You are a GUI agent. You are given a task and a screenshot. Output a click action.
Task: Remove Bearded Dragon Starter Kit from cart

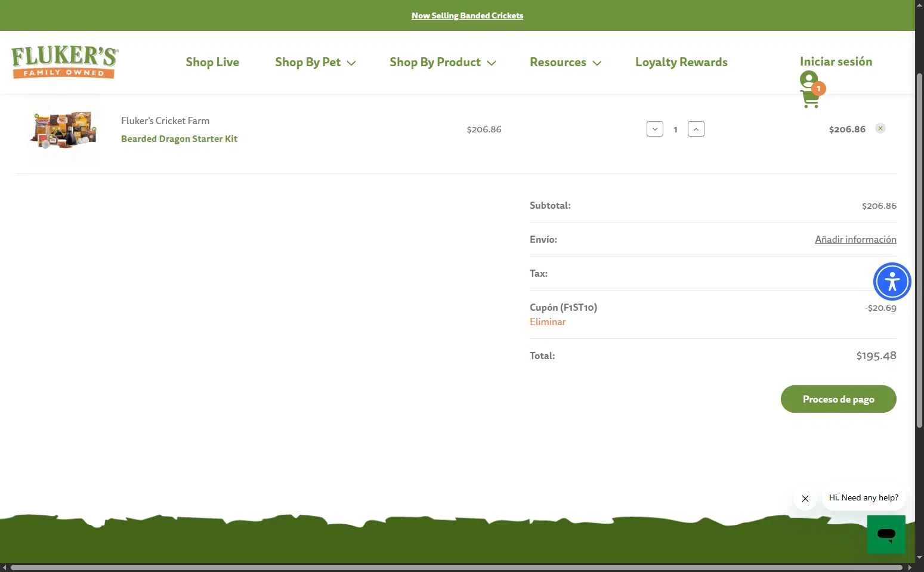click(x=880, y=128)
